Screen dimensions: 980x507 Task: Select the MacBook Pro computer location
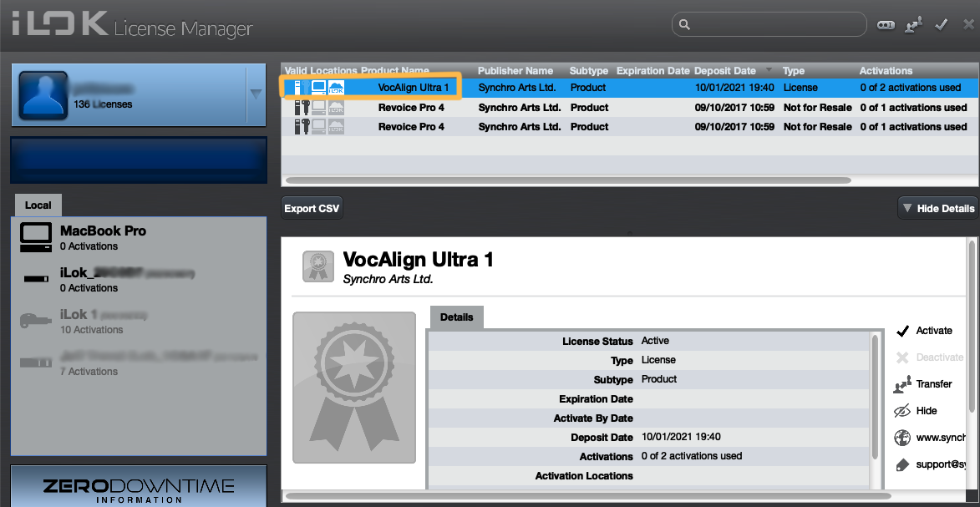tap(103, 237)
